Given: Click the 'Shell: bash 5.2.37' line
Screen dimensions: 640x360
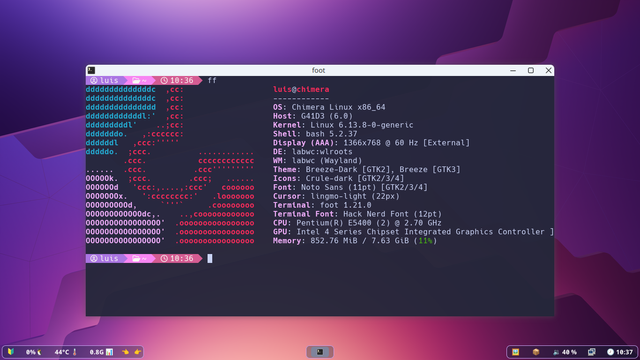Looking at the screenshot, I should click(x=315, y=134).
